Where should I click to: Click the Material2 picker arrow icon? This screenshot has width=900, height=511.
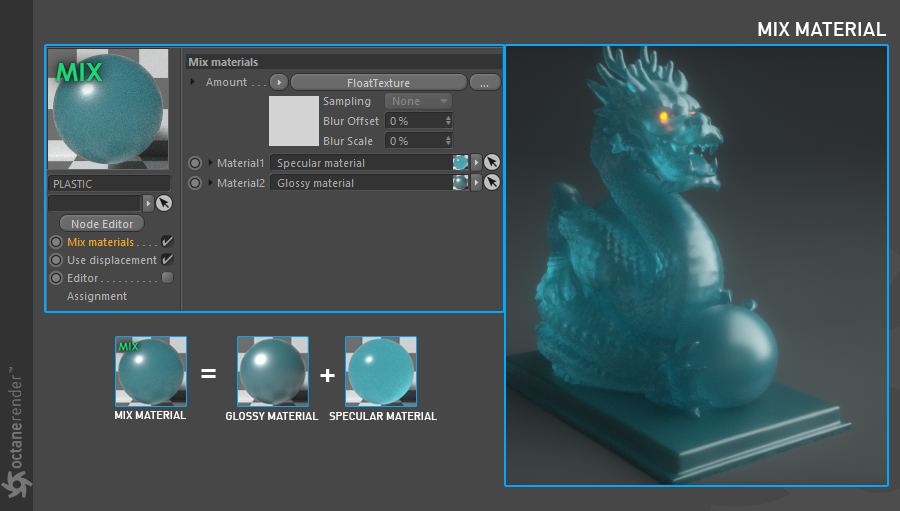pos(492,183)
